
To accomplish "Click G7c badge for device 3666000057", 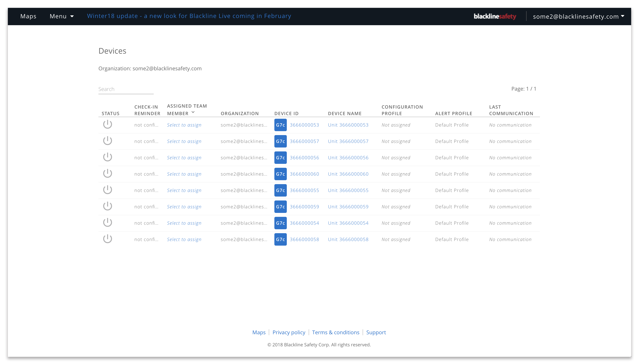I will coord(280,141).
